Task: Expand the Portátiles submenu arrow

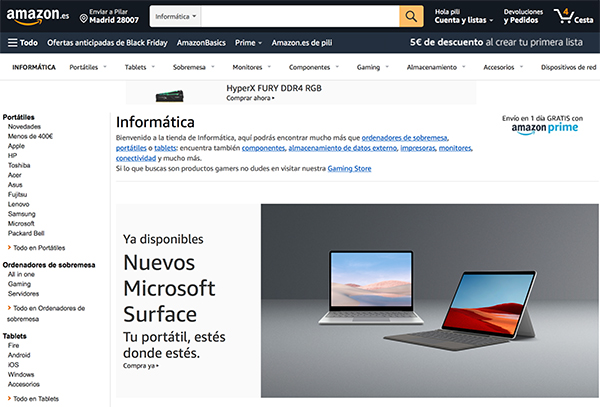Action: [105, 67]
